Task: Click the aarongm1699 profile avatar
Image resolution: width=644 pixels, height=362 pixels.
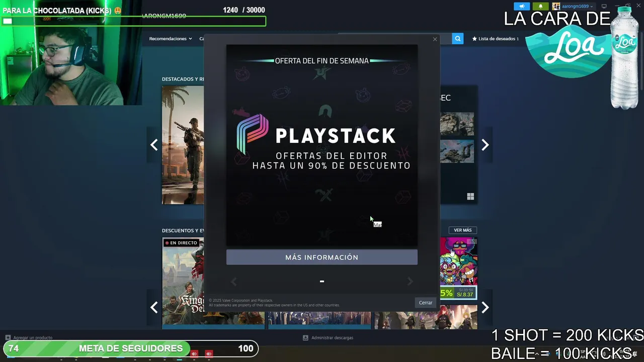Action: click(x=556, y=7)
